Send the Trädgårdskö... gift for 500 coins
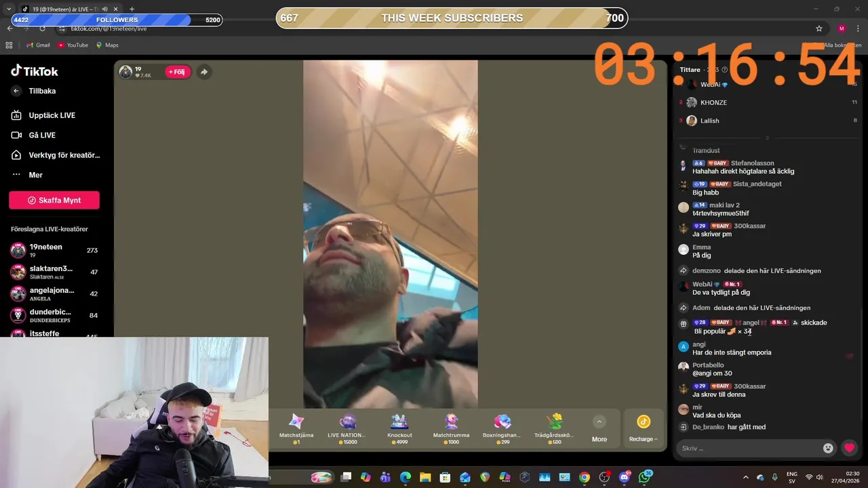The height and width of the screenshot is (488, 868). [x=554, y=428]
